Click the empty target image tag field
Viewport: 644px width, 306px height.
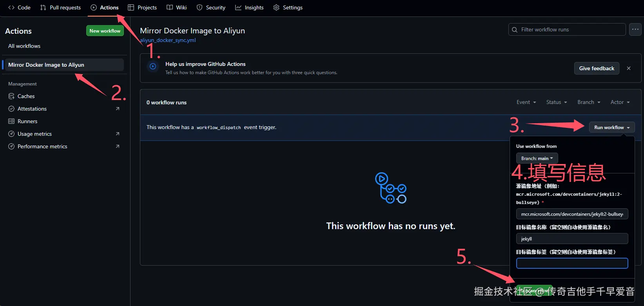point(572,263)
